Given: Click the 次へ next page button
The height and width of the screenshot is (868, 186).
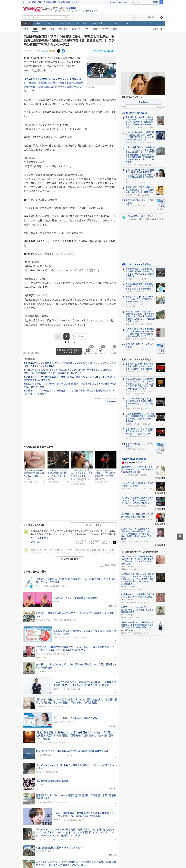Looking at the screenshot, I should tap(81, 336).
